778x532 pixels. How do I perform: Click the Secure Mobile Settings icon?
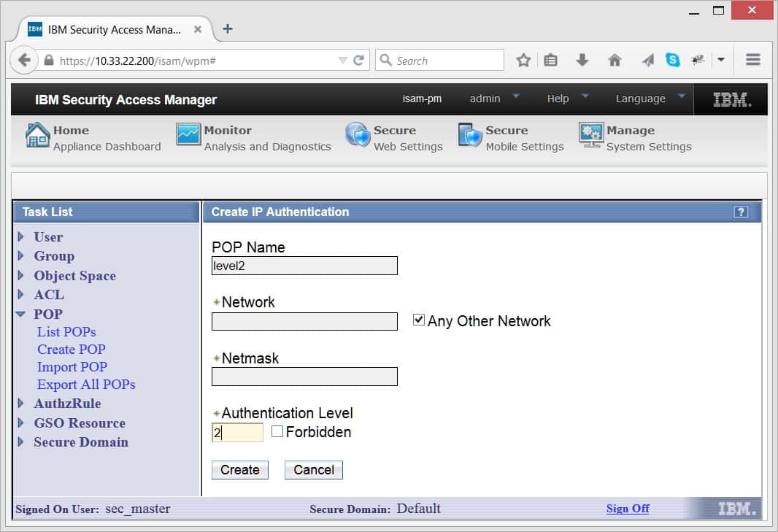(470, 136)
